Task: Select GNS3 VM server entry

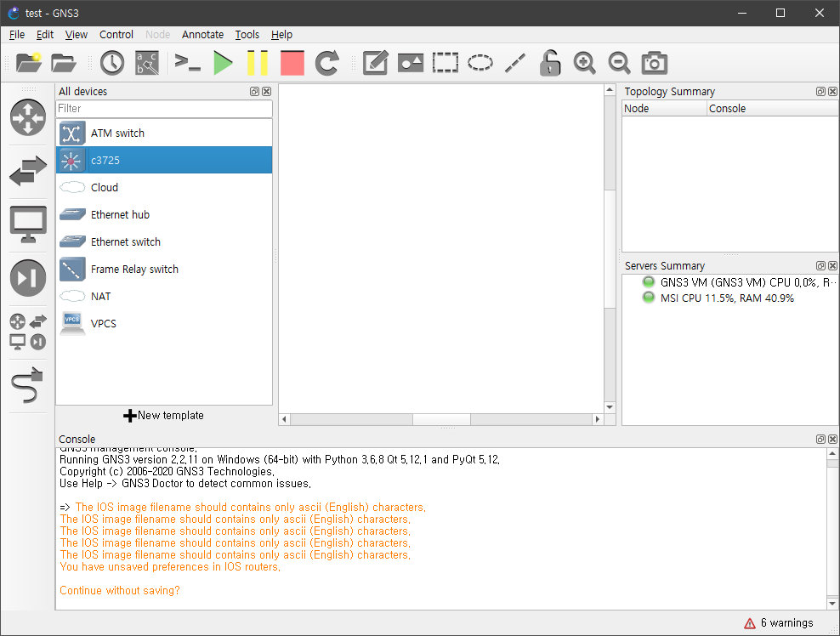Action: (739, 282)
